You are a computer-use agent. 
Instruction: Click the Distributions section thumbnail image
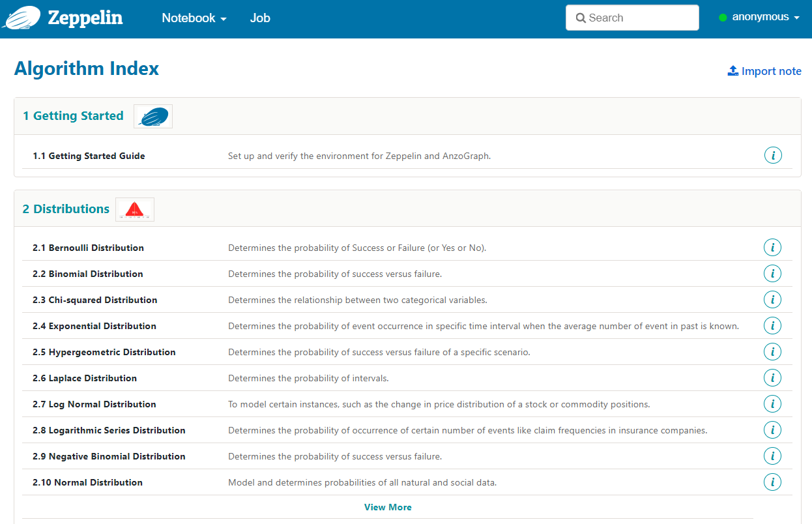tap(135, 209)
